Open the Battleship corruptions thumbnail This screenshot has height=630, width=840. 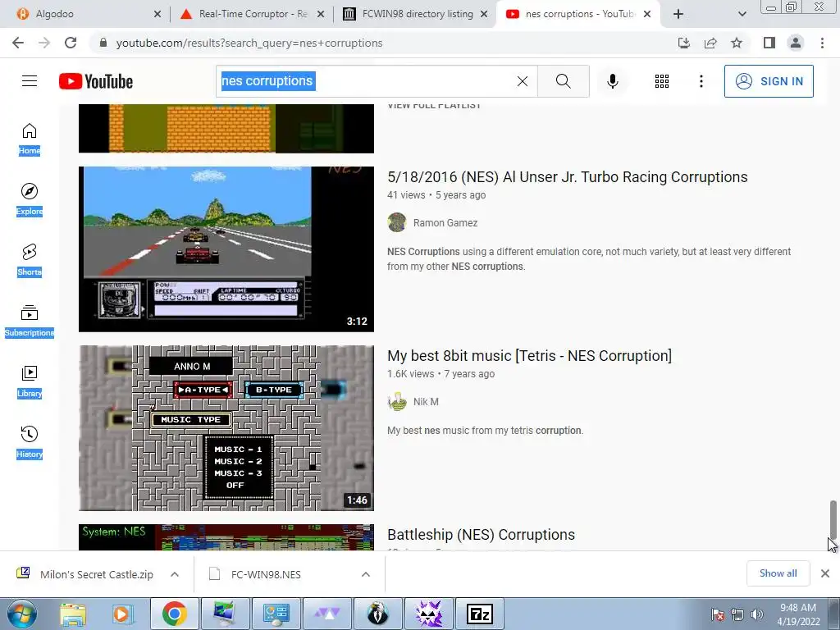(x=226, y=537)
